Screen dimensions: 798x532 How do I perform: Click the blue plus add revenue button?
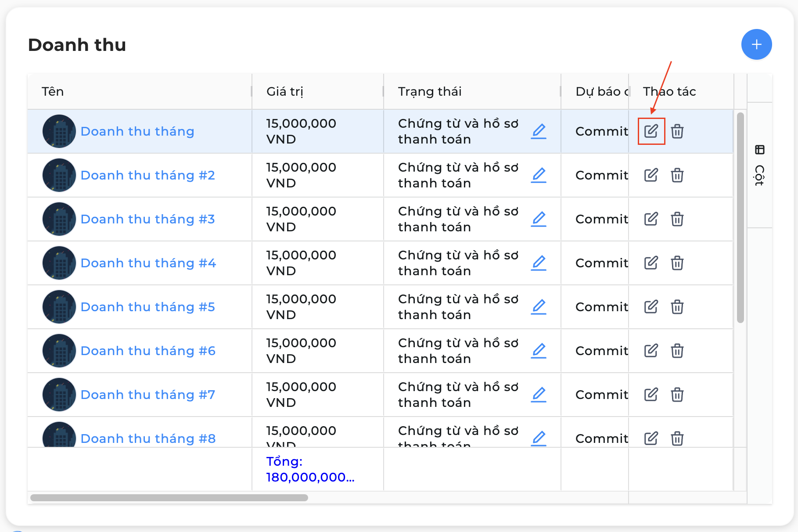coord(756,44)
